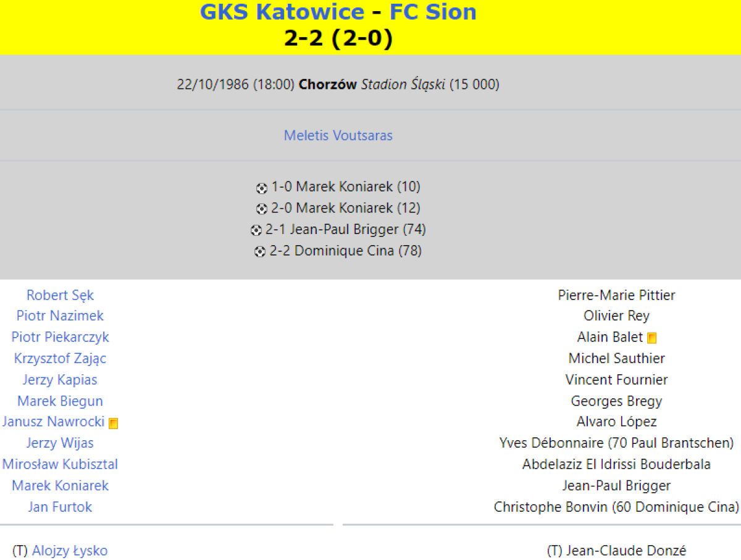Screen dimensions: 741x560
Task: Open the GKS Katowice team link
Action: (x=282, y=12)
